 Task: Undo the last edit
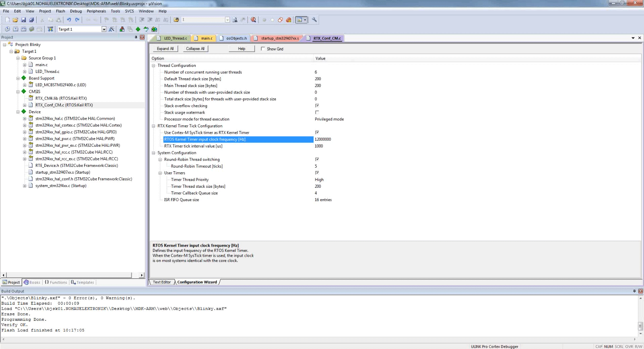point(69,20)
